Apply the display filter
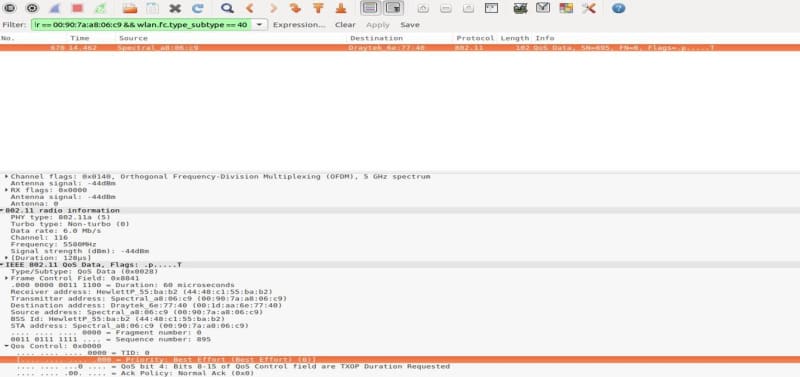 pyautogui.click(x=378, y=24)
